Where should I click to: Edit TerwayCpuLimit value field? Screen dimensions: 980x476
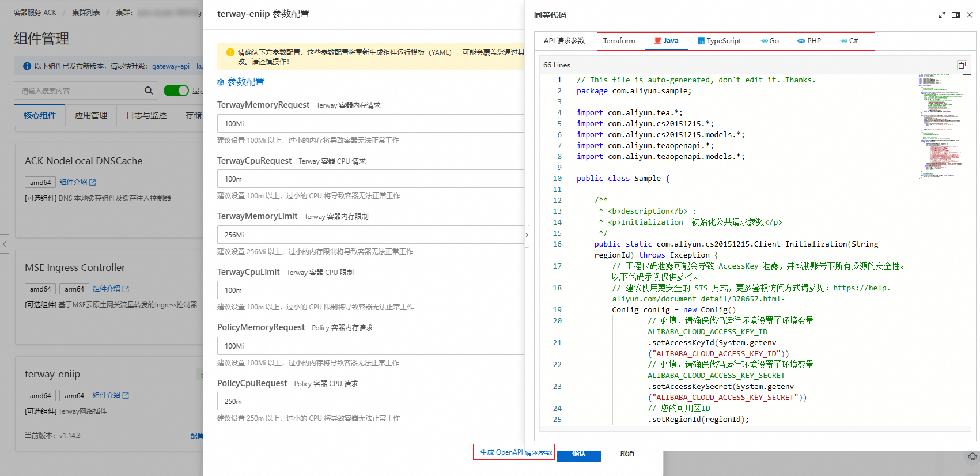370,290
